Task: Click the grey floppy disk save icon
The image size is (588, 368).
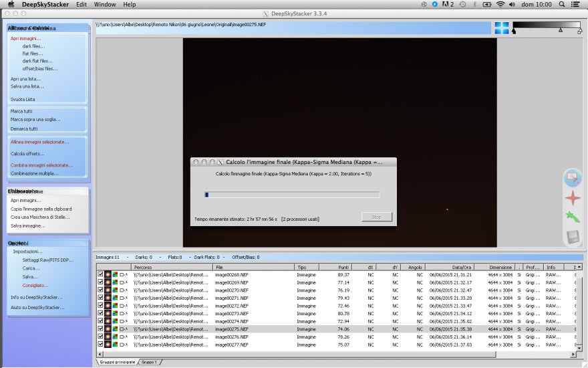Action: [572, 236]
